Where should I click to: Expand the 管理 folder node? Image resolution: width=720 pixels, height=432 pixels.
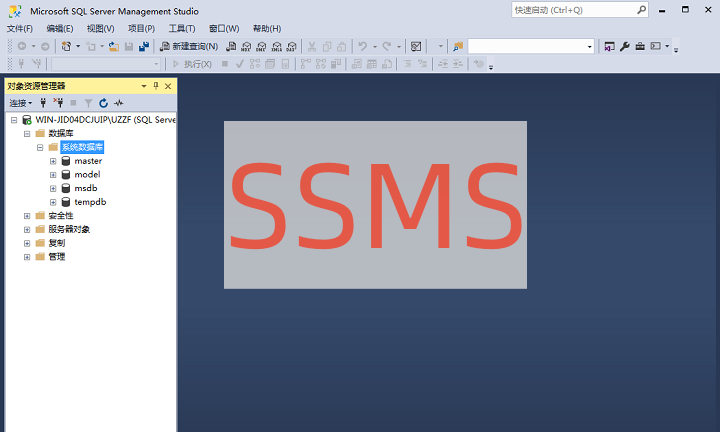pyautogui.click(x=27, y=257)
